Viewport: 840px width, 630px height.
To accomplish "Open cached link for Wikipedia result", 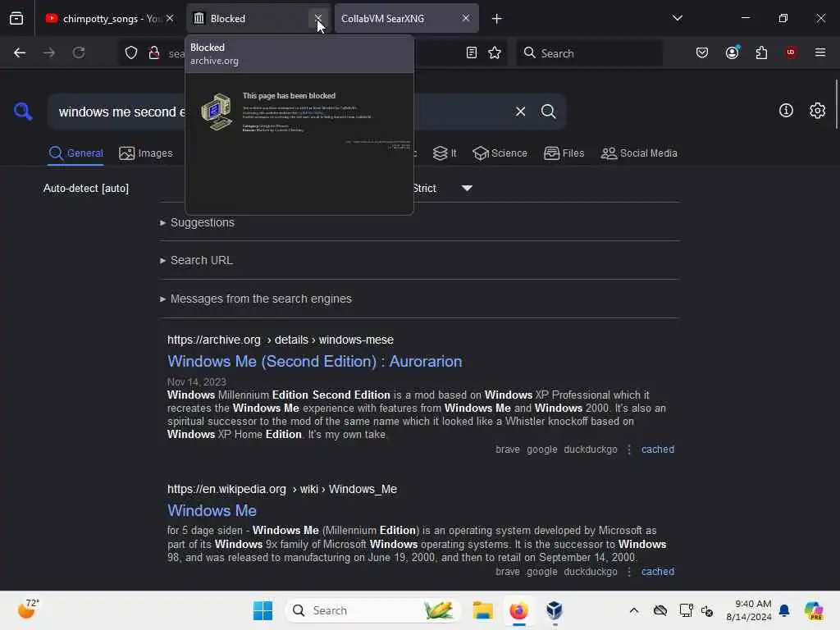I will point(657,572).
